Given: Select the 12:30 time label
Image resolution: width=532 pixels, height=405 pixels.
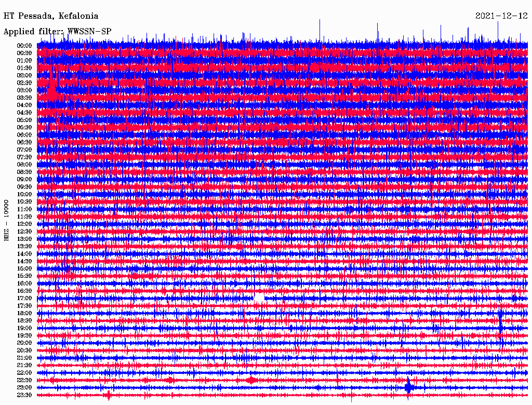Looking at the screenshot, I should coord(24,232).
